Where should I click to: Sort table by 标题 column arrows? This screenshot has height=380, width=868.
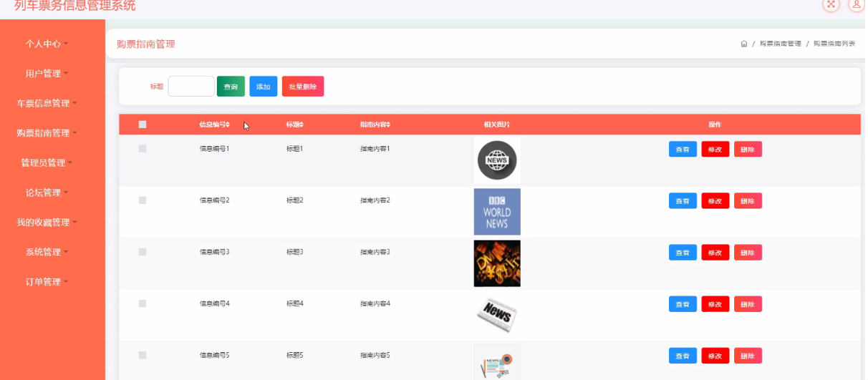pos(302,125)
